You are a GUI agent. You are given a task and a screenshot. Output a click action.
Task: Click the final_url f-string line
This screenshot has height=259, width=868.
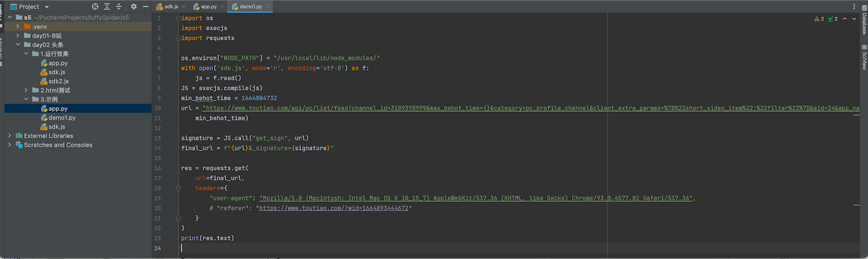[257, 148]
